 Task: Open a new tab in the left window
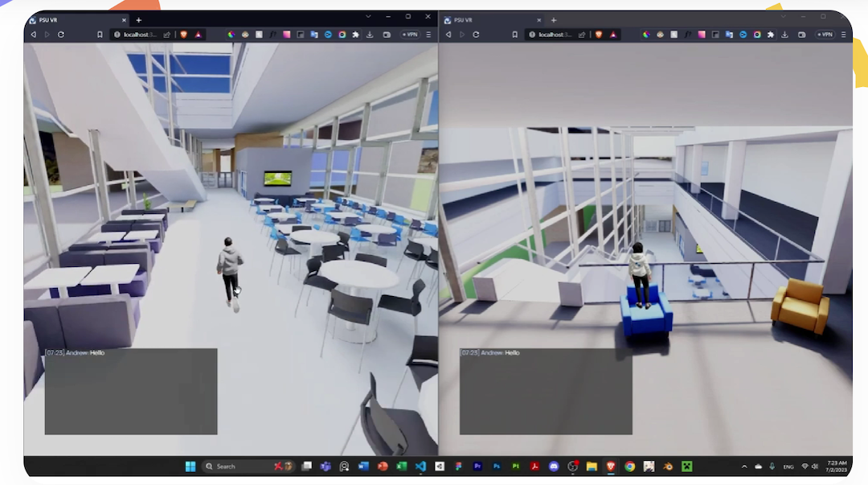point(139,20)
